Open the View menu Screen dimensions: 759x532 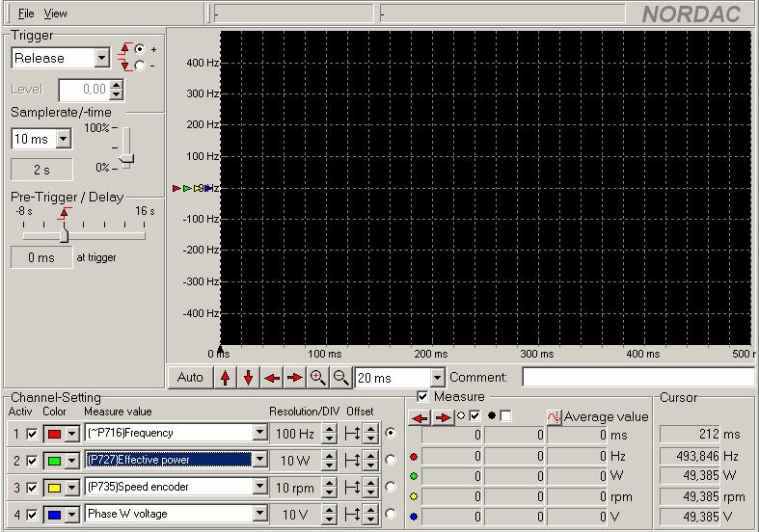[55, 13]
